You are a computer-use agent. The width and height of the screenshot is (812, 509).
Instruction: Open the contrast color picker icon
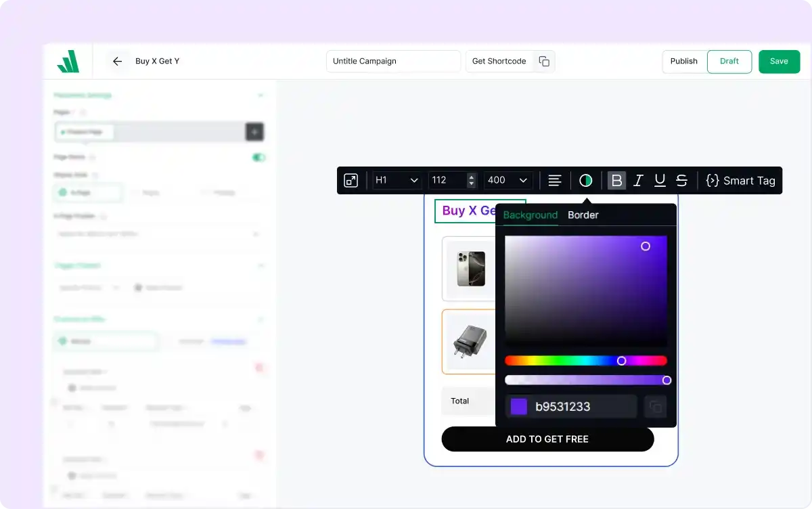click(x=585, y=180)
